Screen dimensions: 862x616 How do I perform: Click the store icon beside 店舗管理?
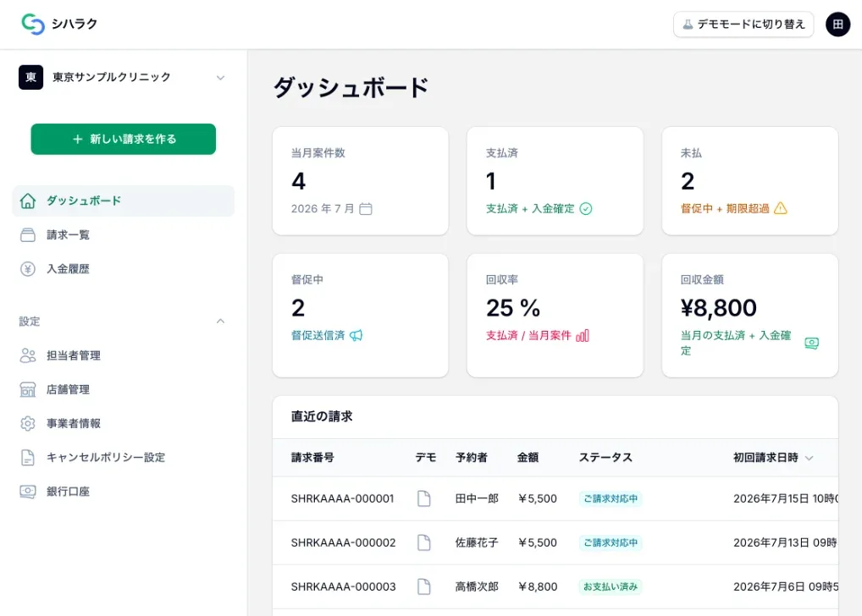pos(27,389)
